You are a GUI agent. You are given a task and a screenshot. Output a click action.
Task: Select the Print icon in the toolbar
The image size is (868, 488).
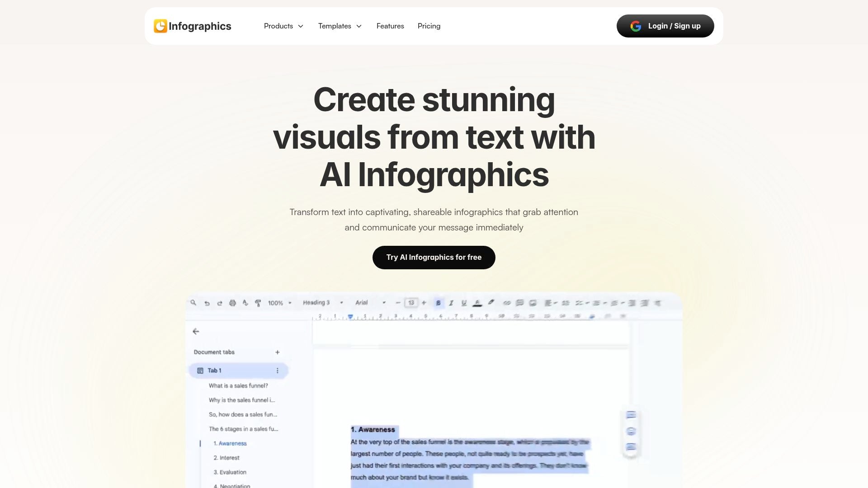click(x=232, y=303)
